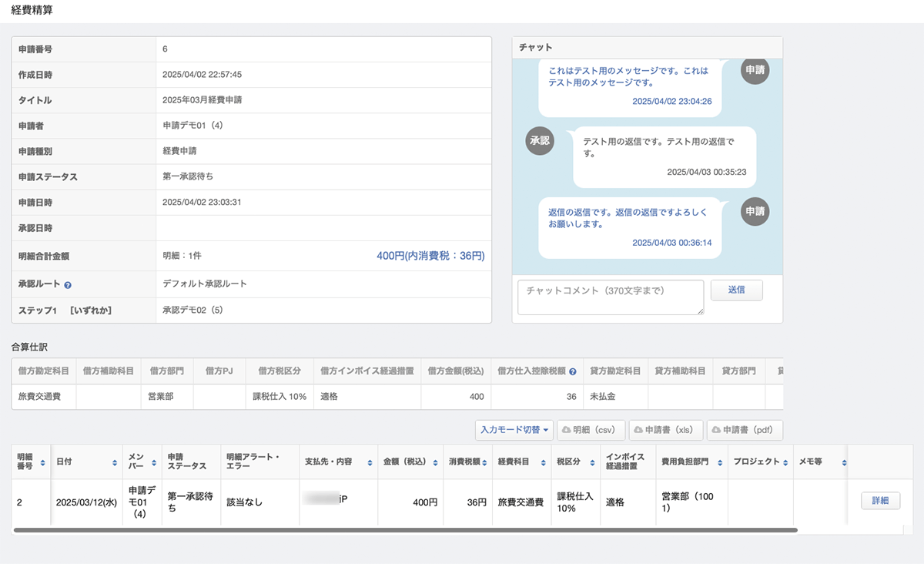Click the 借方金額(税込) value 400
Screen dimensions: 924x564
pos(477,397)
